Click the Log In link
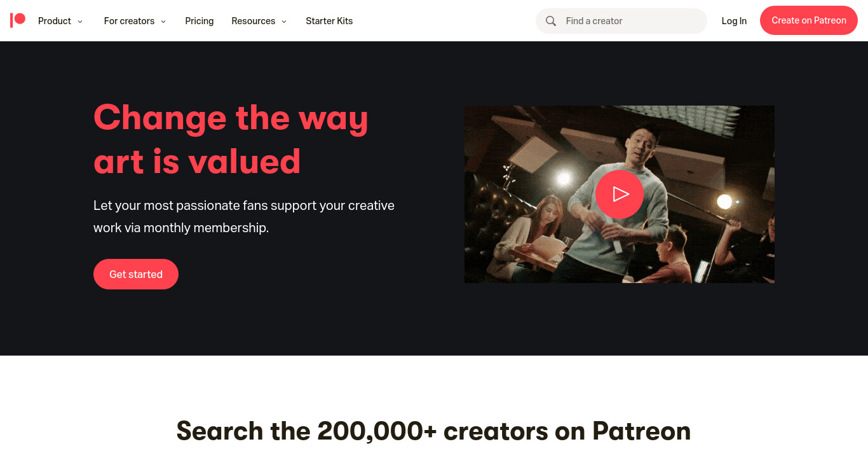The width and height of the screenshot is (868, 458). (734, 21)
